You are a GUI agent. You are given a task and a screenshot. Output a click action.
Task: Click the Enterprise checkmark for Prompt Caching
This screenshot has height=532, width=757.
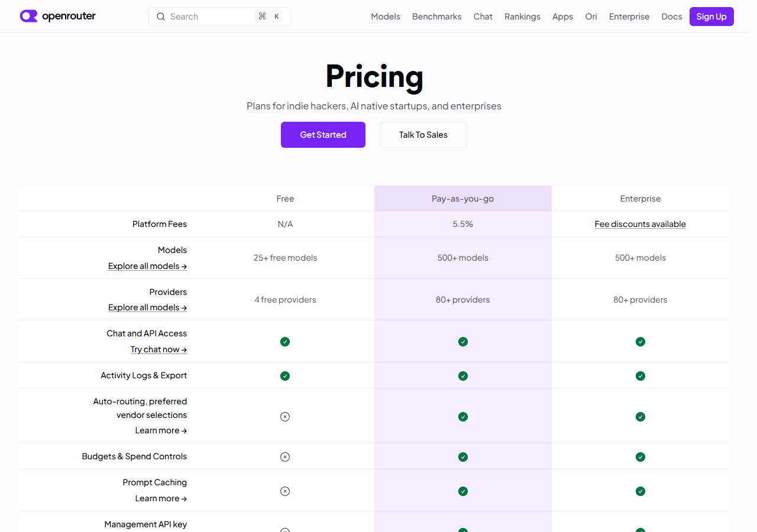click(640, 491)
